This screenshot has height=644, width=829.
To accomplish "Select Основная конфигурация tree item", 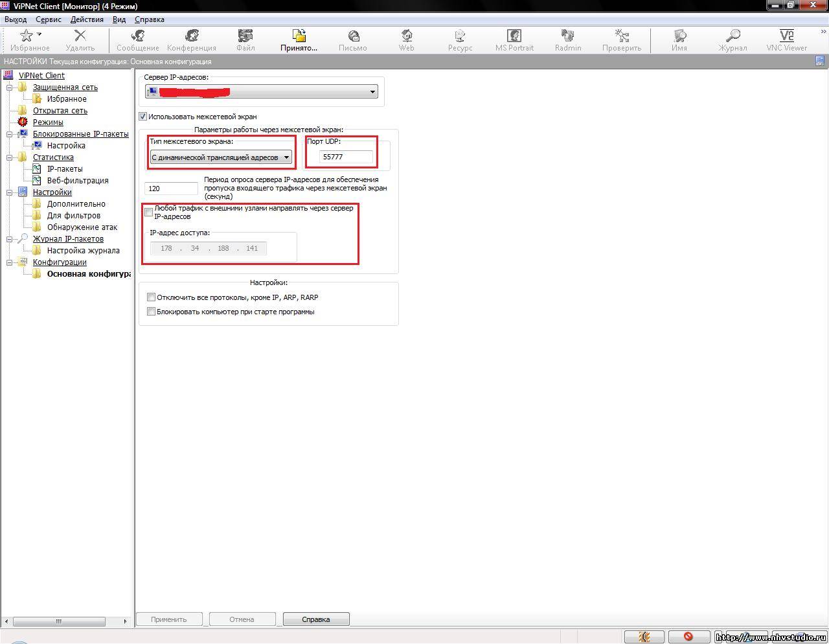I will (x=89, y=273).
